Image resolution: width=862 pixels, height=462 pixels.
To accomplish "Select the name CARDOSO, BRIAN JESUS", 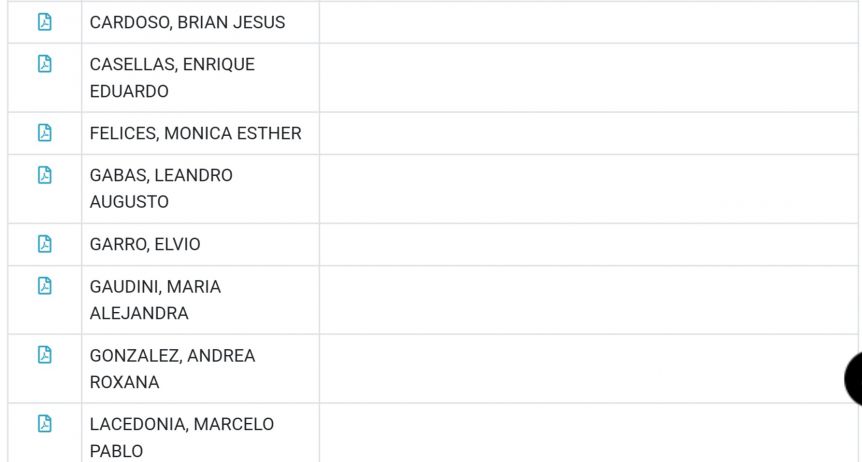I will 187,23.
